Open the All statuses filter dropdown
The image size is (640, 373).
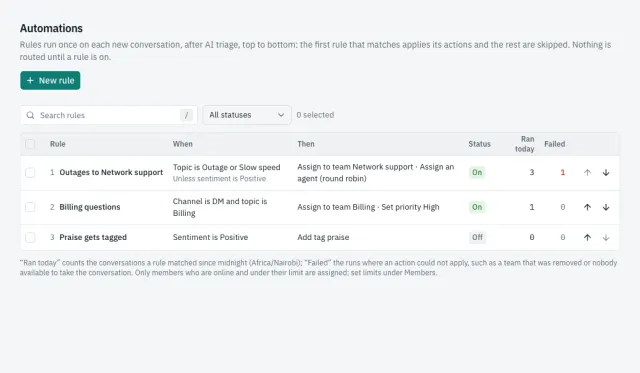point(247,115)
